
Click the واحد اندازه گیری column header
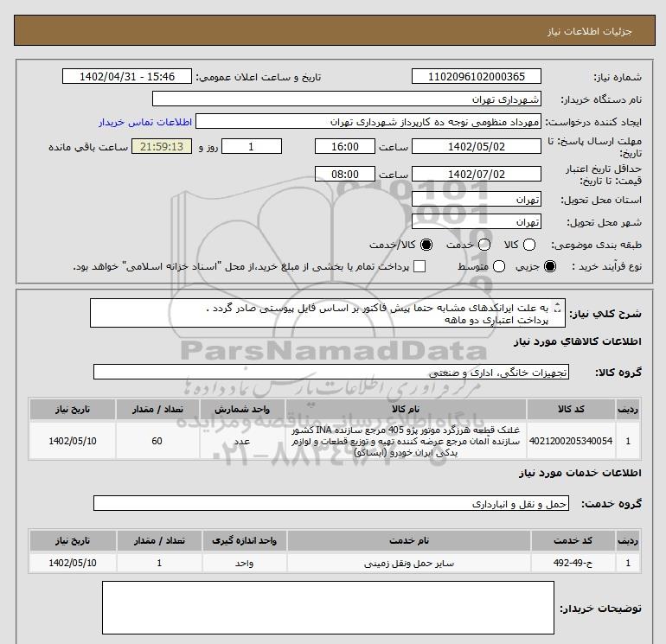pyautogui.click(x=245, y=540)
